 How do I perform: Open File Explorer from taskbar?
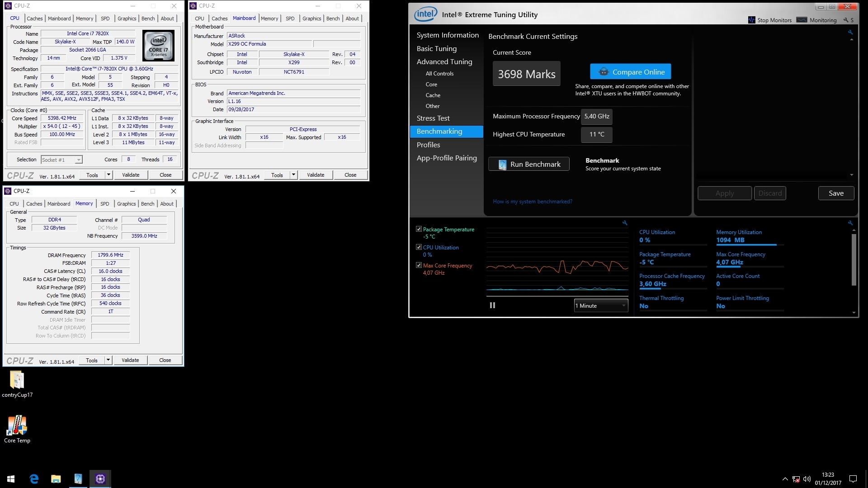[56, 479]
